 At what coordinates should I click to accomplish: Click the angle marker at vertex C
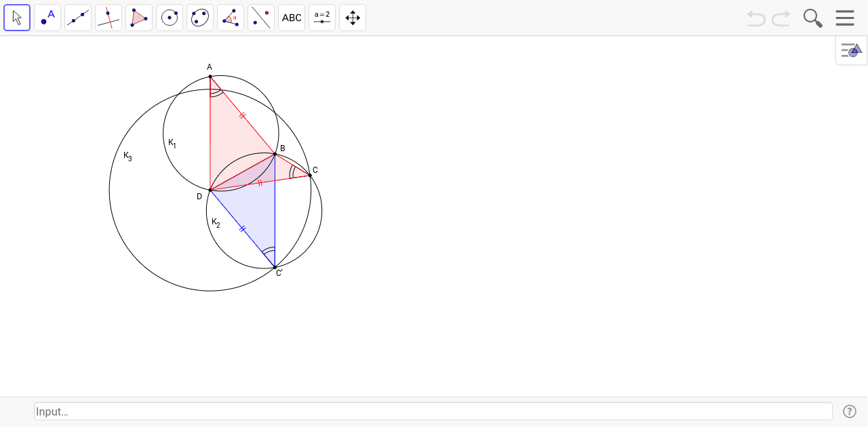pyautogui.click(x=294, y=171)
